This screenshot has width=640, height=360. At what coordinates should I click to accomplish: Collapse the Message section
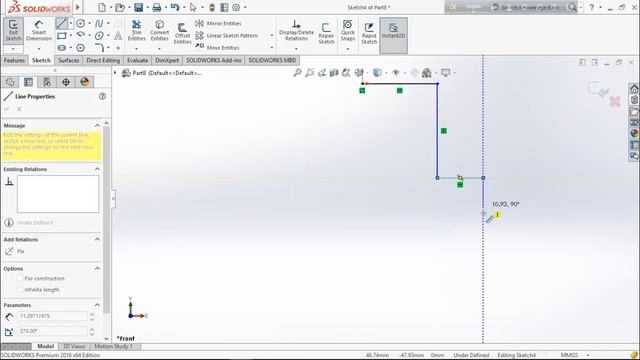(x=97, y=125)
